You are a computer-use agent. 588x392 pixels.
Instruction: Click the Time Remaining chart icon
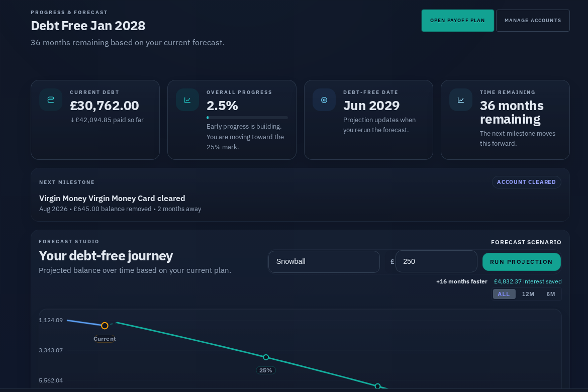(x=461, y=100)
